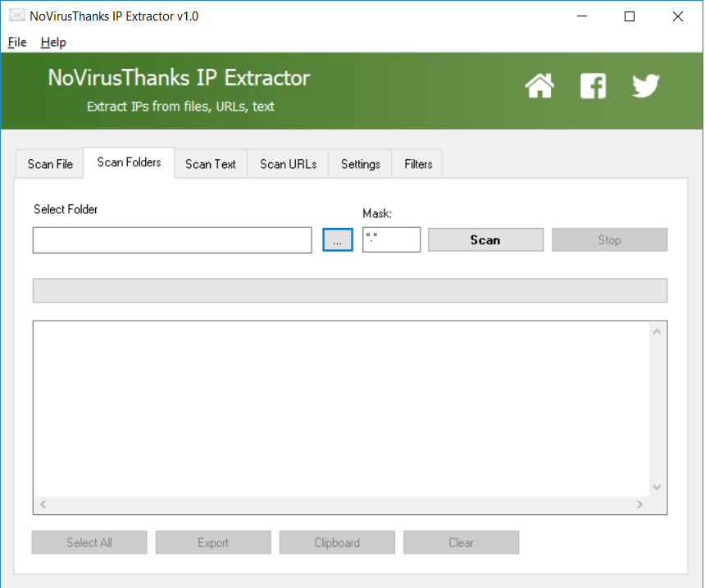705x588 pixels.
Task: Start scanning with the Scan button
Action: 485,239
